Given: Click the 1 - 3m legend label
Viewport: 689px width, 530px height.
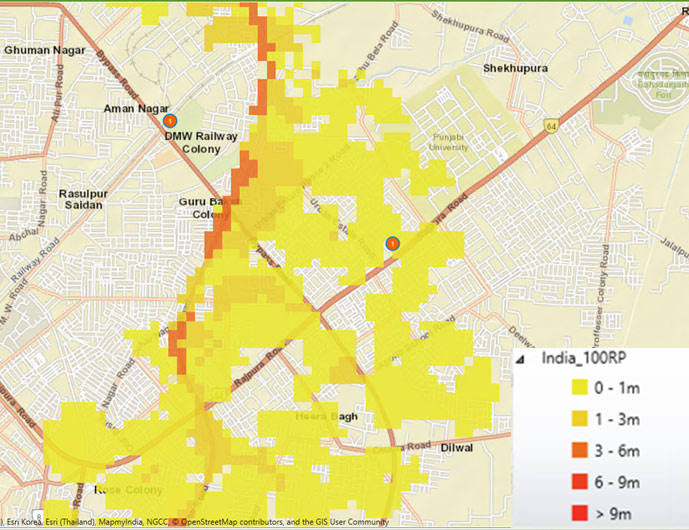Looking at the screenshot, I should point(617,420).
